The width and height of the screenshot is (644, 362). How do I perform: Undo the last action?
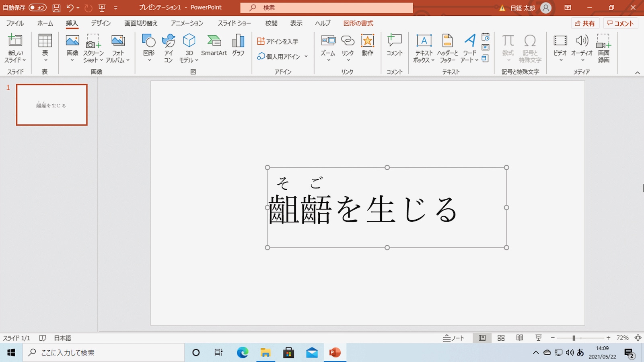click(70, 8)
